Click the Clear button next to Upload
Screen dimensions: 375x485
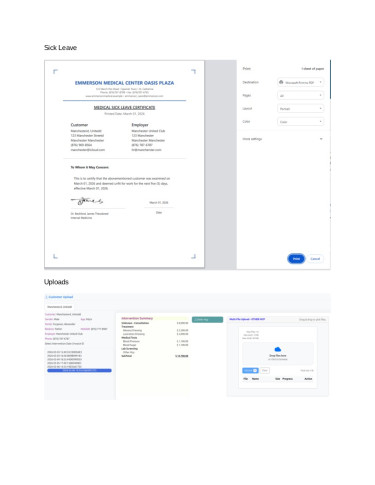[265, 370]
